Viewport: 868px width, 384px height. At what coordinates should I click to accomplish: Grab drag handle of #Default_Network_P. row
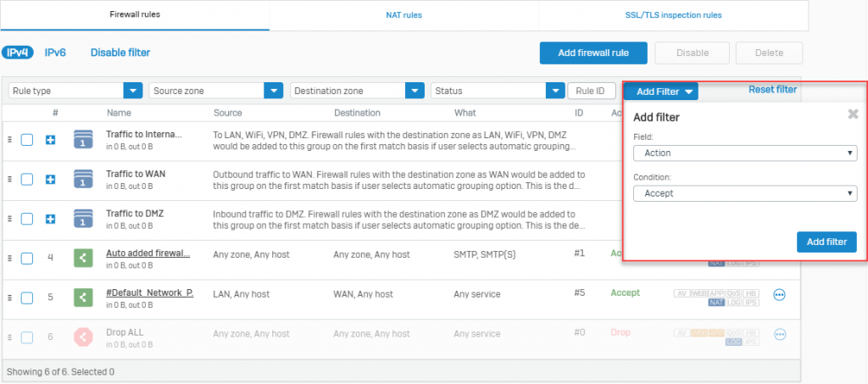coord(9,298)
